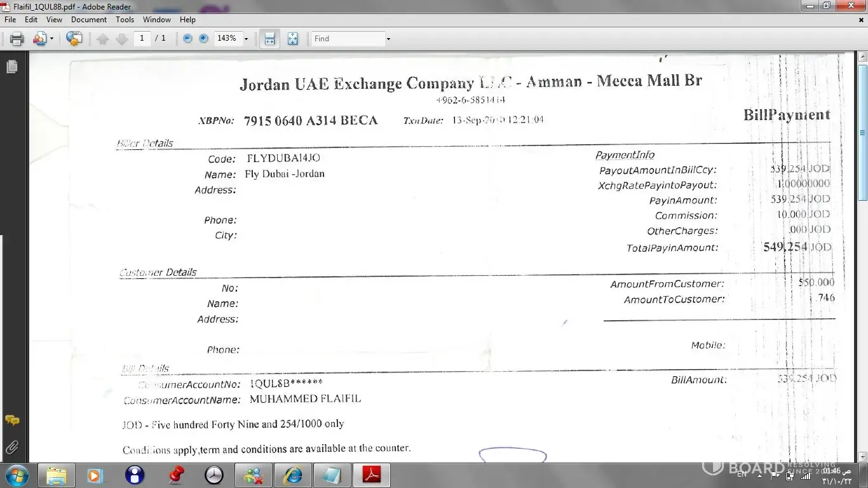Toggle the fit width scrolling mode icon
868x488 pixels.
coord(269,39)
